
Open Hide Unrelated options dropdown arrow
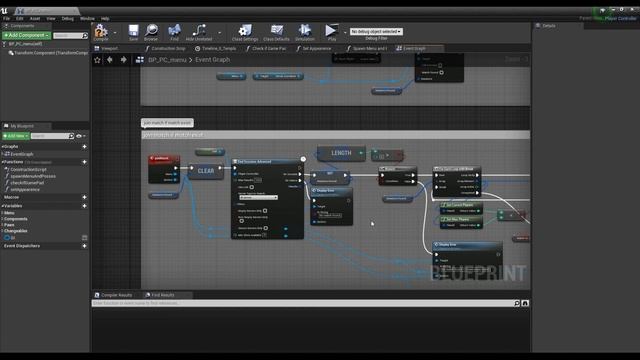tap(220, 32)
